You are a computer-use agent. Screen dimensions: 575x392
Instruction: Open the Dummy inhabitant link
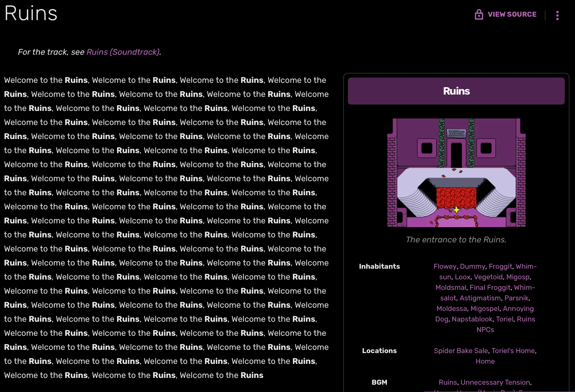point(472,266)
